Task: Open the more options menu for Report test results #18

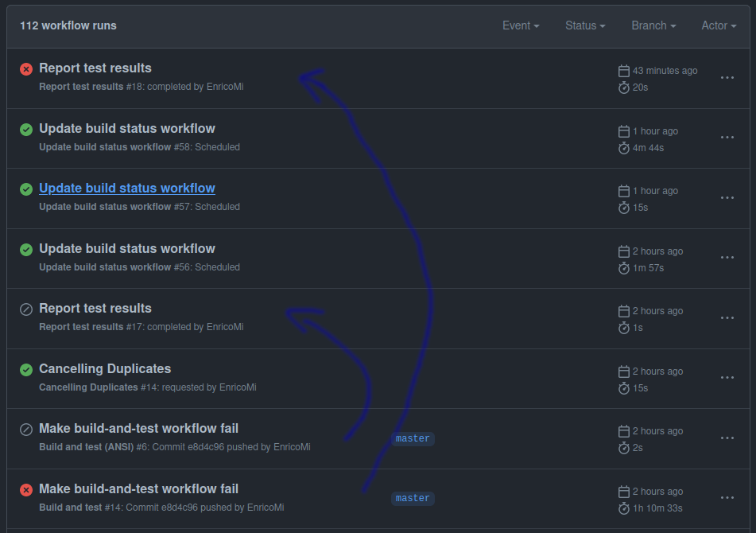Action: [x=727, y=78]
